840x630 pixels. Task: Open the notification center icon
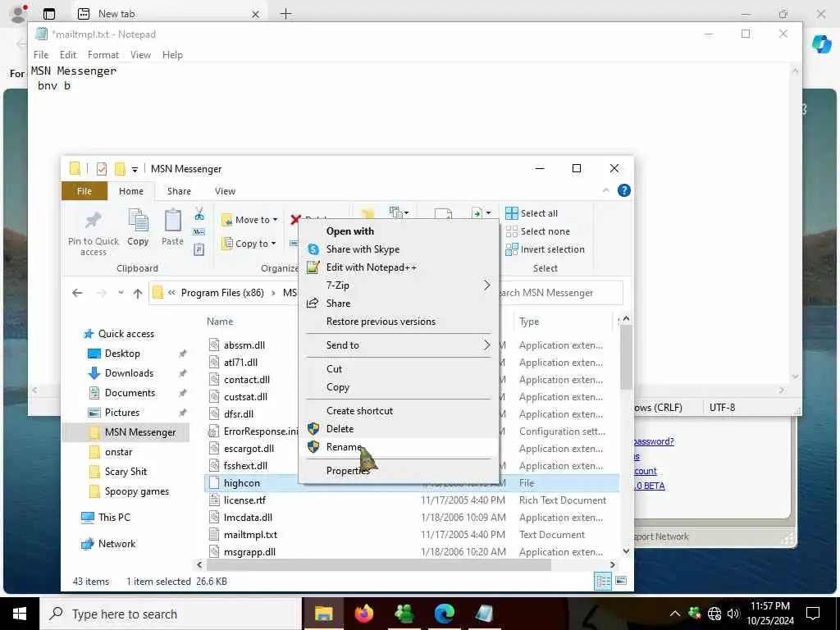coord(813,614)
